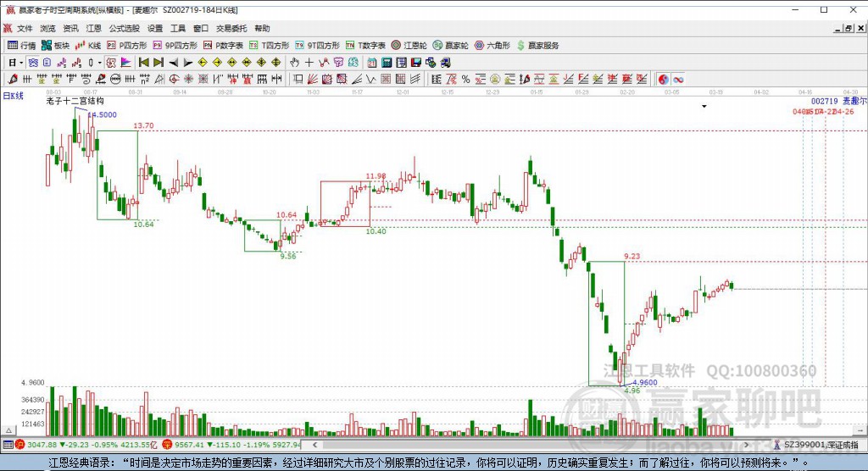Open the 帮助 menu
This screenshot has height=471, width=868.
click(262, 28)
